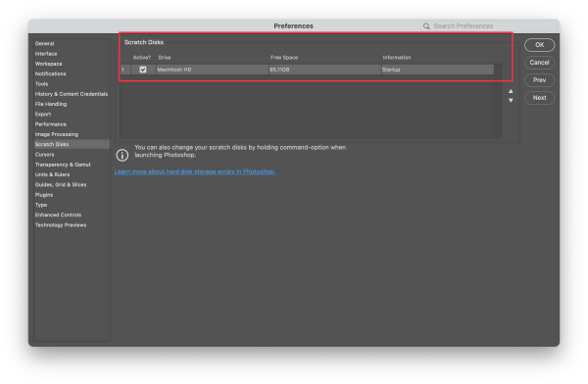Open hard disk storage errors link

[x=195, y=171]
